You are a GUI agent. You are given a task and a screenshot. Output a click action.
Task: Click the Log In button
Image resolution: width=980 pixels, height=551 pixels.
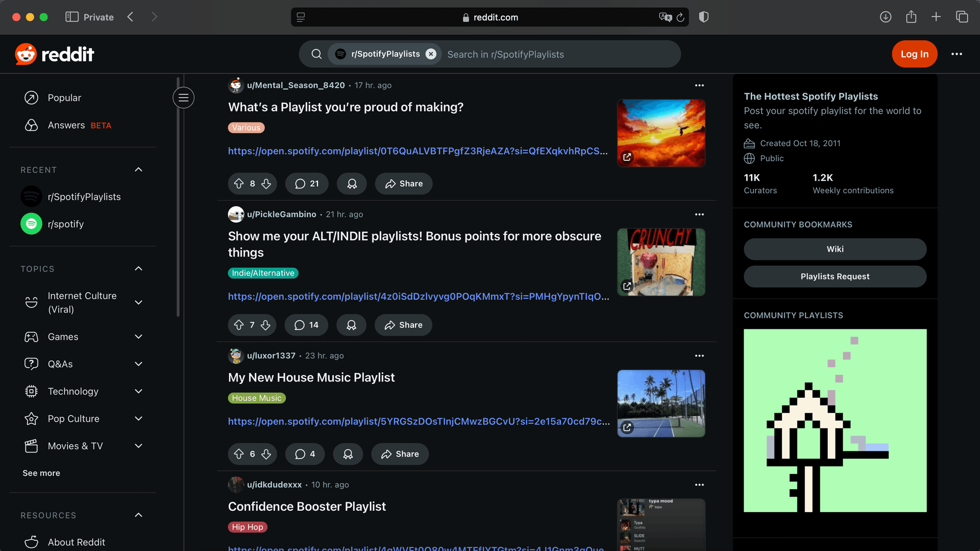point(914,54)
